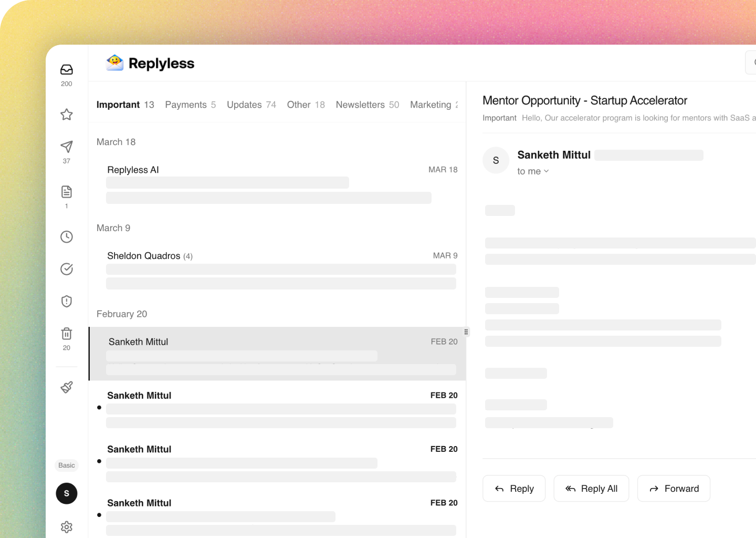The image size is (756, 538).
Task: Click the February 20 date group header
Action: (122, 314)
